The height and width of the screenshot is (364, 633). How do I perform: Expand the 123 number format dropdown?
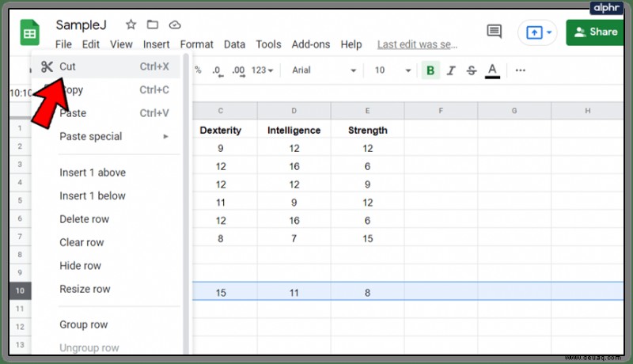263,70
